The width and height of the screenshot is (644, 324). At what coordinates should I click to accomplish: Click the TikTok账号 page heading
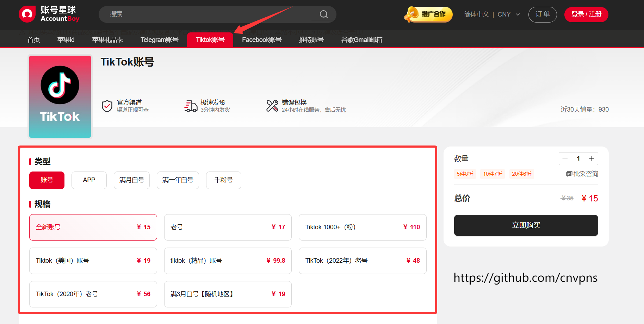(128, 62)
